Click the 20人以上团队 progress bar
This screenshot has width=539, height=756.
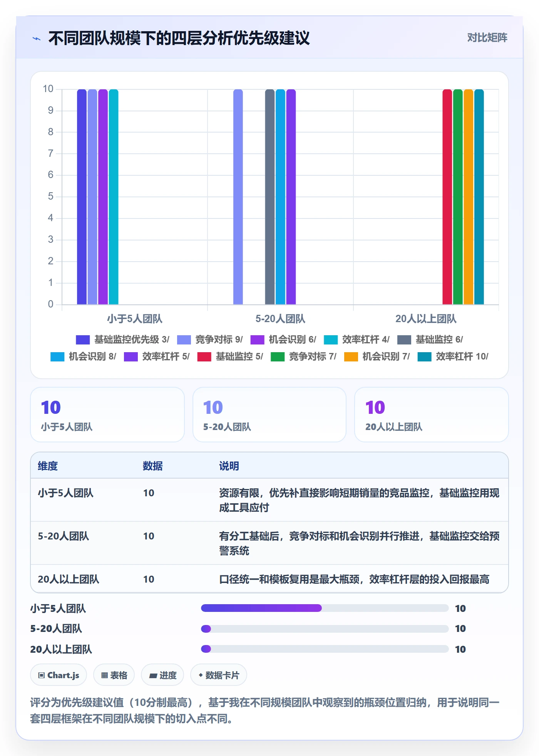click(x=325, y=649)
